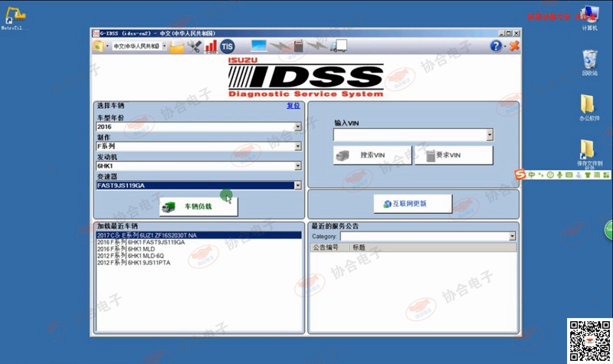The width and height of the screenshot is (613, 364).
Task: Click the yellow open folder toolbar icon
Action: (177, 47)
